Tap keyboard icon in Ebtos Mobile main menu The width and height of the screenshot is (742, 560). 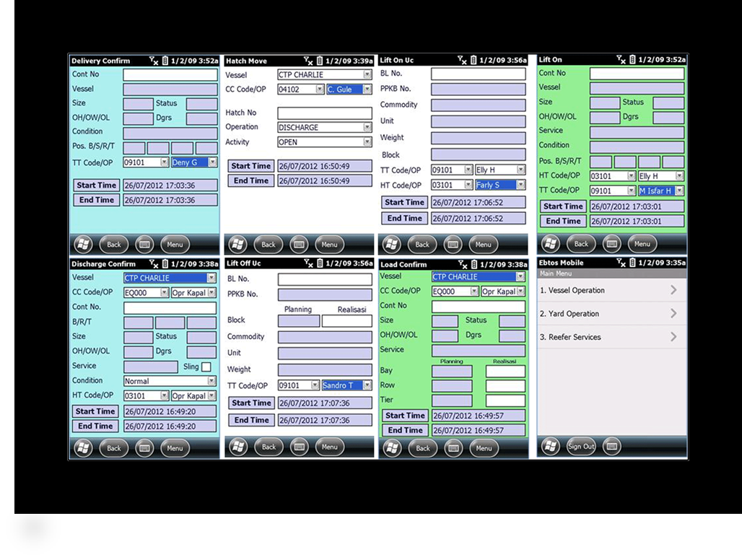611,447
